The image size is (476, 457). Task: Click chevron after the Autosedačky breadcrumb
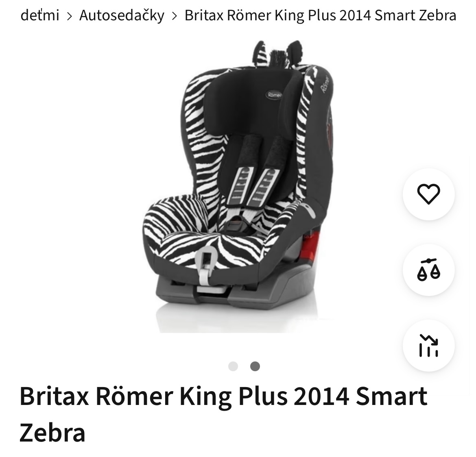click(x=174, y=16)
